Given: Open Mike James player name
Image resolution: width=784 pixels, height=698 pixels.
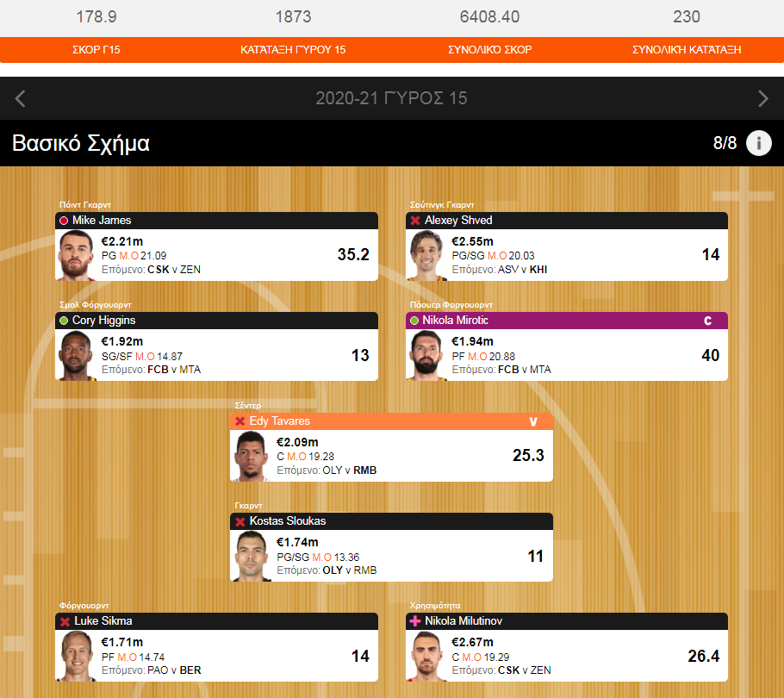Looking at the screenshot, I should click(x=102, y=221).
